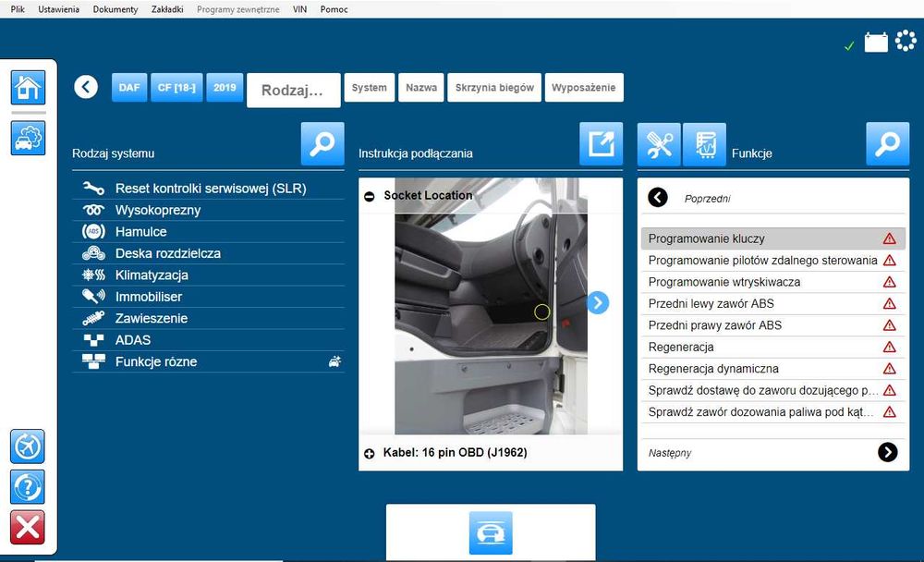Search system types with magnifier icon
The width and height of the screenshot is (924, 562).
[322, 144]
